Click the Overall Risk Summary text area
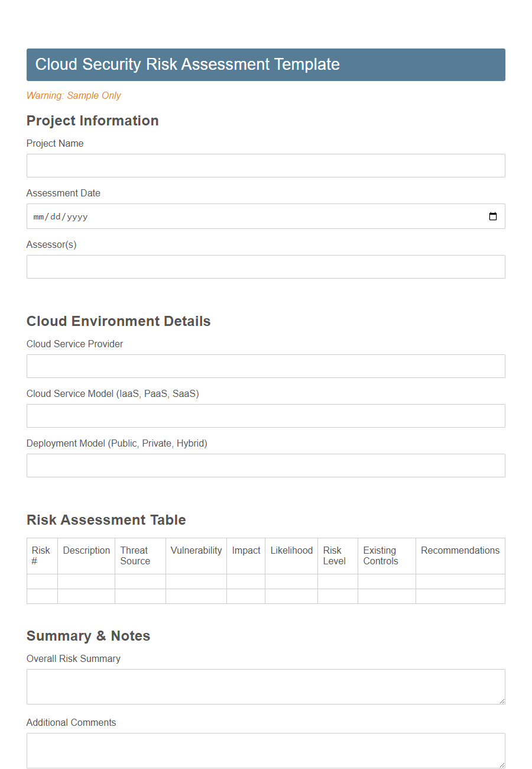 (x=265, y=686)
